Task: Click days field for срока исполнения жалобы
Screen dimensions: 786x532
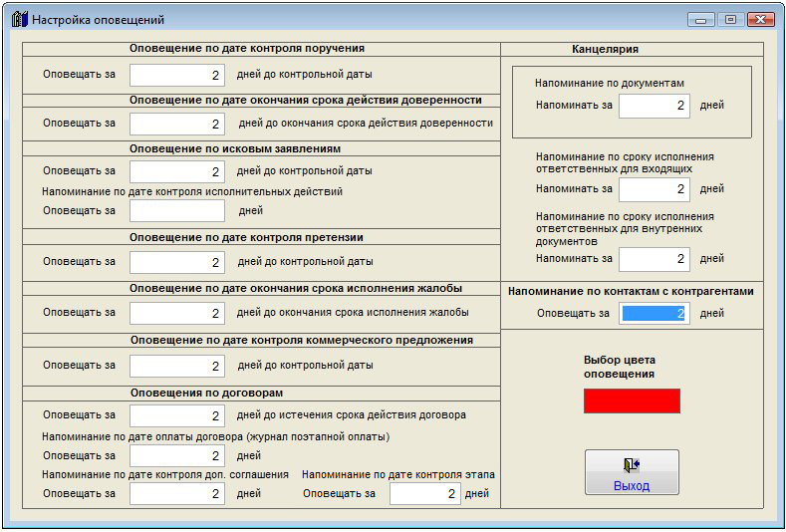Action: point(177,313)
